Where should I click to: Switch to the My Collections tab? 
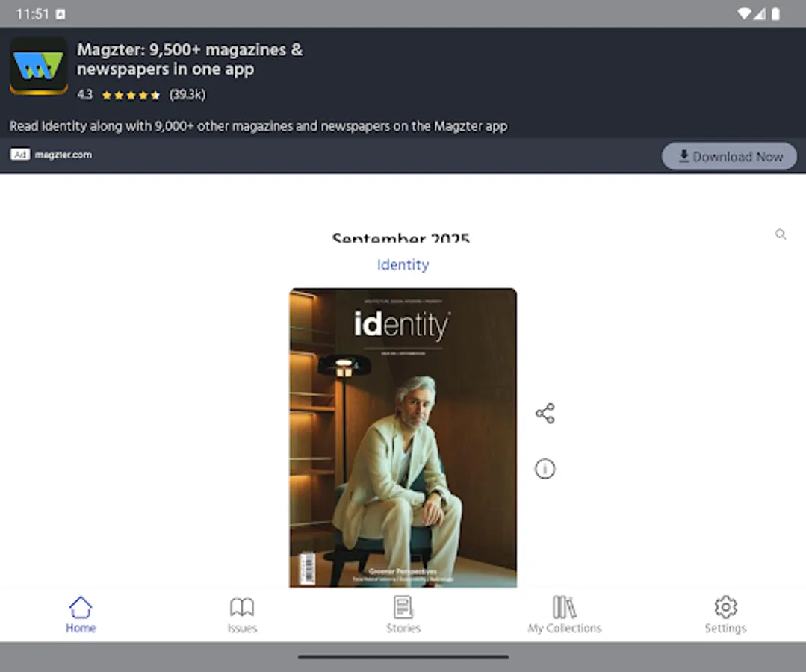coord(564,614)
